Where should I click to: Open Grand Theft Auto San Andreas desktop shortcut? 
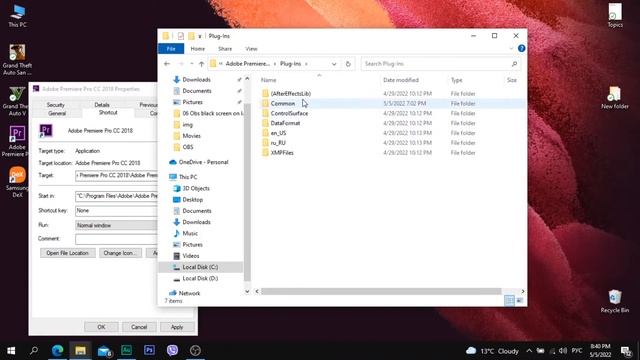[17, 60]
